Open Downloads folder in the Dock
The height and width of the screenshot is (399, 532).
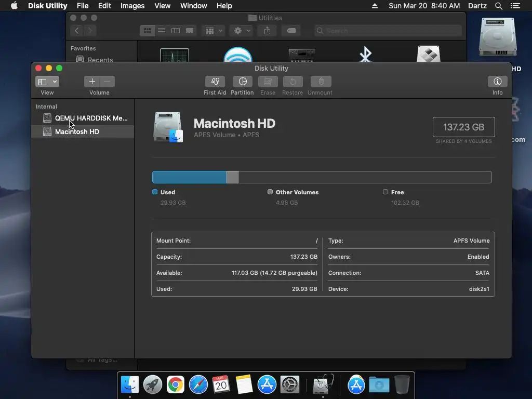(x=379, y=384)
